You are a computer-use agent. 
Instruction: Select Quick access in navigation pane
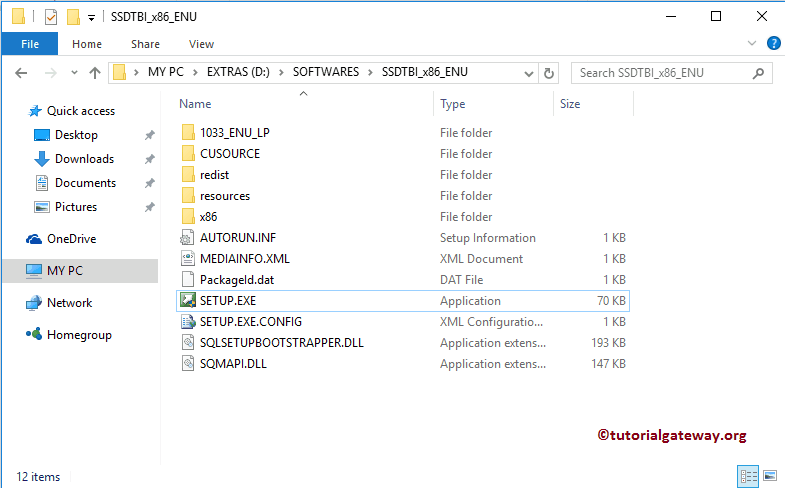[81, 111]
